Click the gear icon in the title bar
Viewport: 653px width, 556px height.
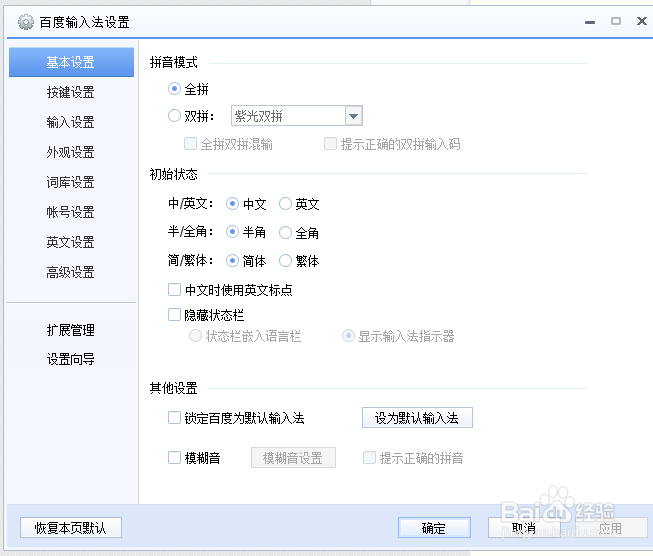coord(26,22)
